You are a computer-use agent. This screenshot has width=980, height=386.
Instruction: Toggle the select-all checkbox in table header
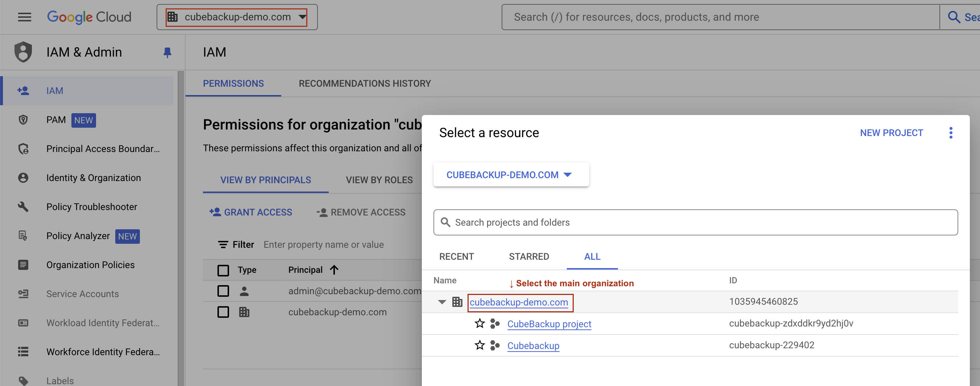(223, 270)
